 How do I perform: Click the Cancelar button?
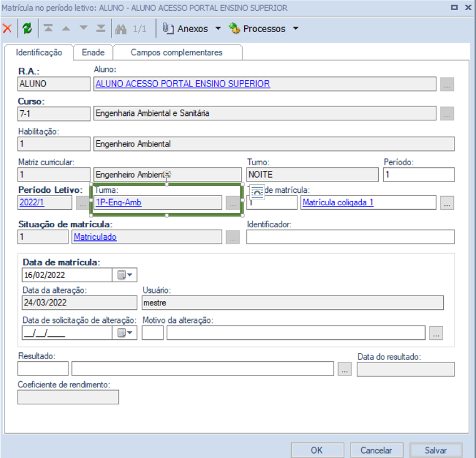point(377,450)
